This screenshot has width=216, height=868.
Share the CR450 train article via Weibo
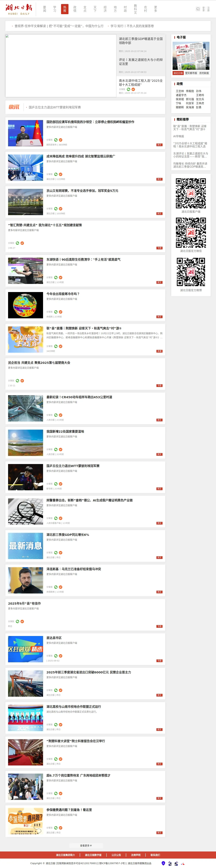[61, 415]
